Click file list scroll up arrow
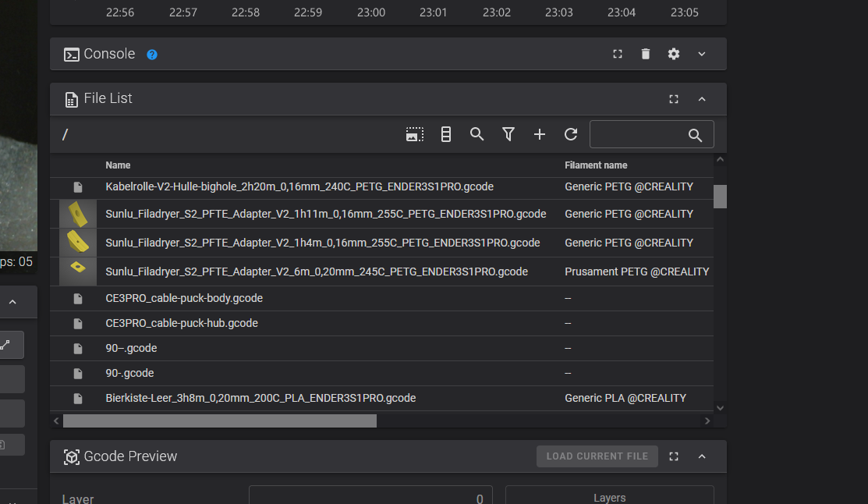Viewport: 868px width, 504px height. click(720, 159)
